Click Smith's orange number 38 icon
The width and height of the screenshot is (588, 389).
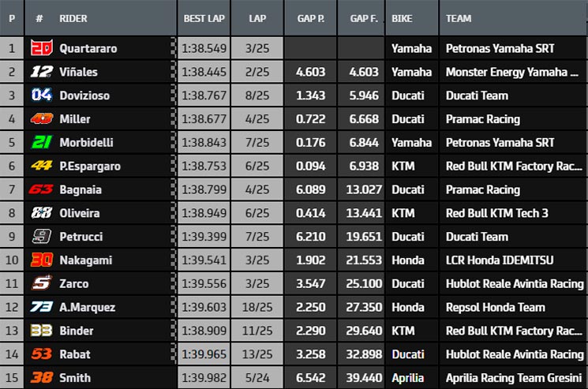tap(41, 377)
